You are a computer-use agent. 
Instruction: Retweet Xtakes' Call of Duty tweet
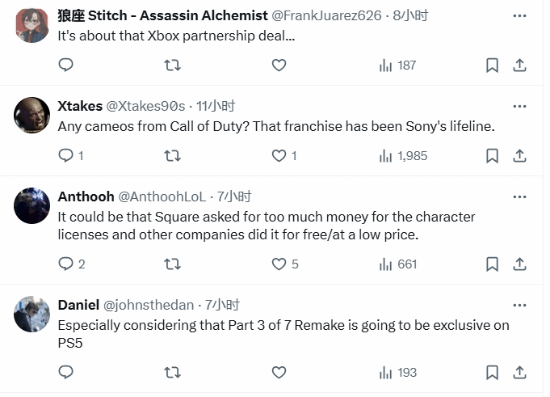tap(173, 156)
